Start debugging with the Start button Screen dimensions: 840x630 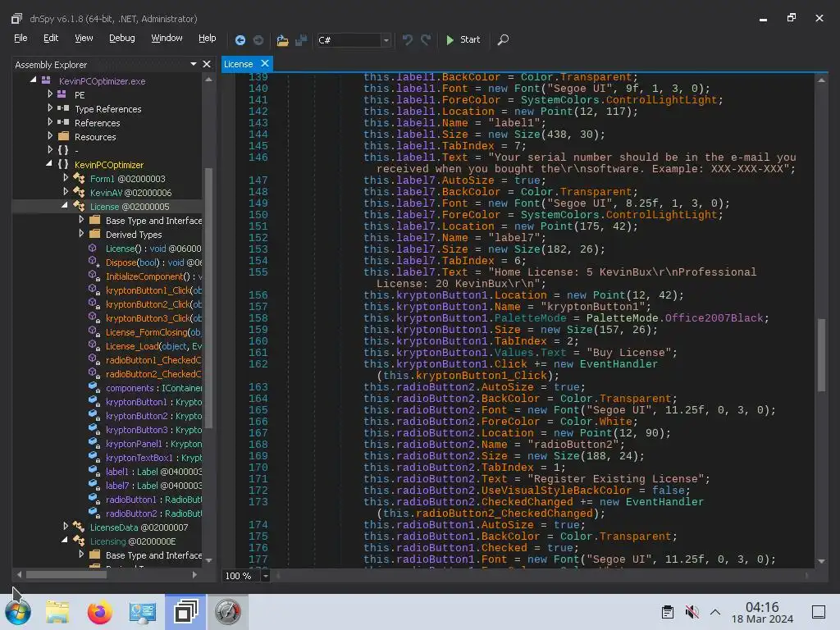click(463, 39)
